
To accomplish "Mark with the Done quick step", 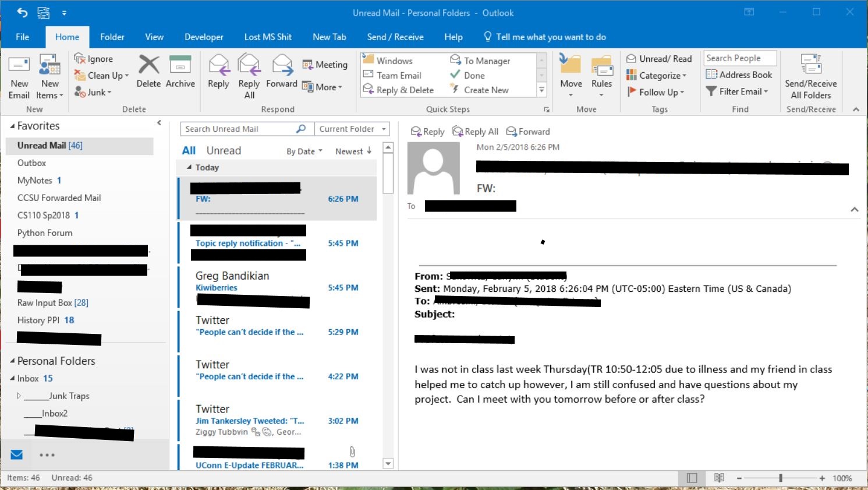I will click(467, 75).
